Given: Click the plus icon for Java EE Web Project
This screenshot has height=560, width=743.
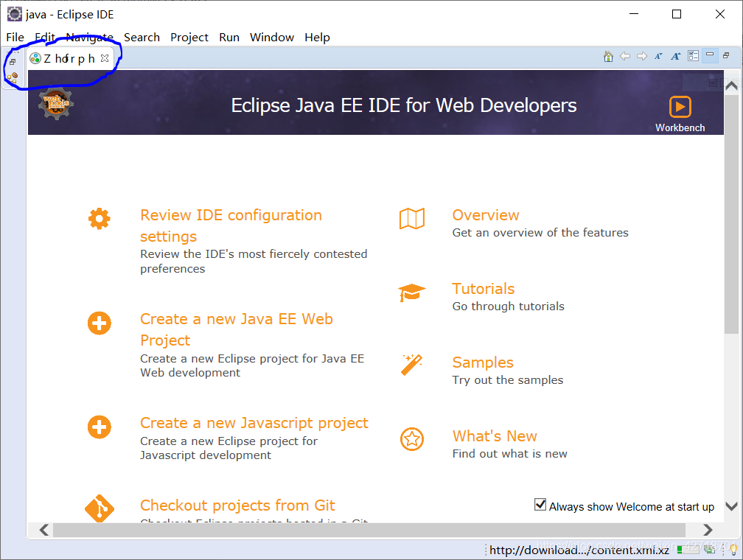Looking at the screenshot, I should point(99,323).
